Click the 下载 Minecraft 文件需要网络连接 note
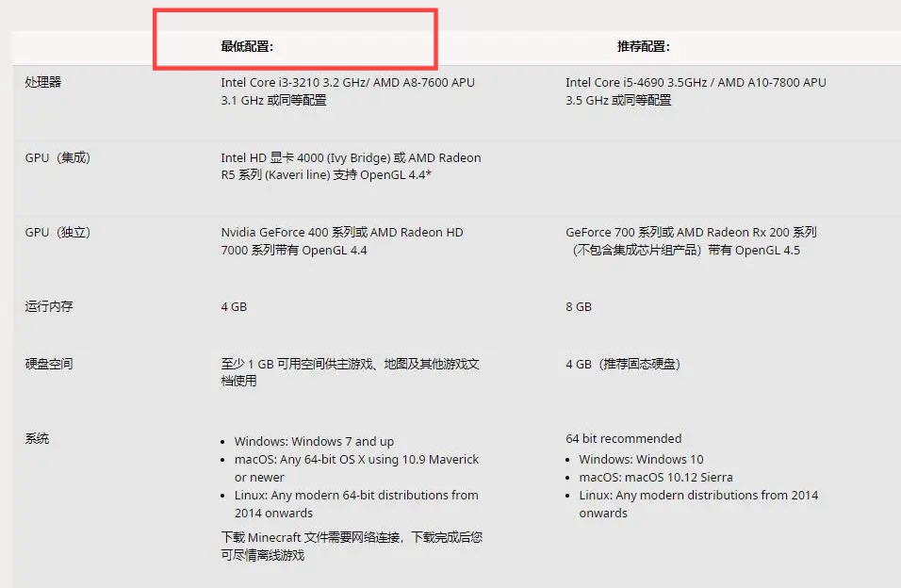The height and width of the screenshot is (588, 901). 352,546
